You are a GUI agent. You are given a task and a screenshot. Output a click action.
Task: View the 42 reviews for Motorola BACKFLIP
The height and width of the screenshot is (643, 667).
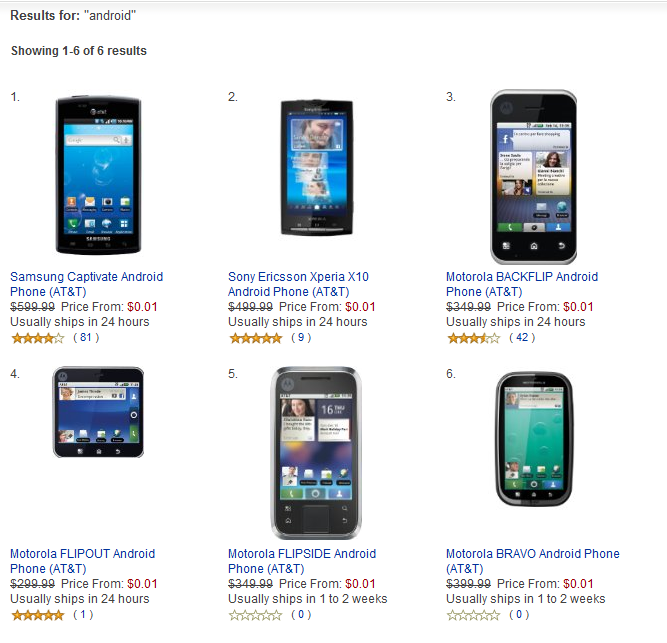click(521, 338)
